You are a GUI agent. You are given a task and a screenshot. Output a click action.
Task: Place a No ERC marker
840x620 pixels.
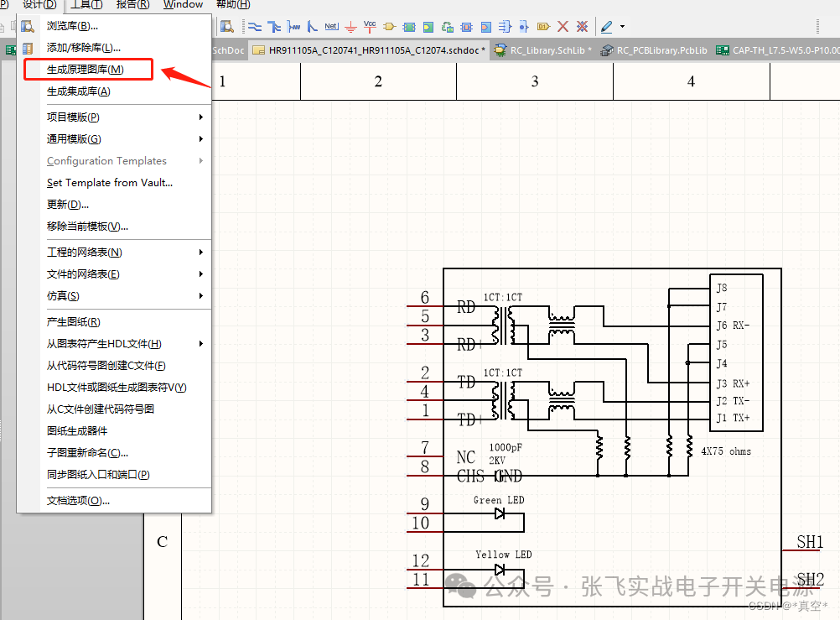coord(563,26)
